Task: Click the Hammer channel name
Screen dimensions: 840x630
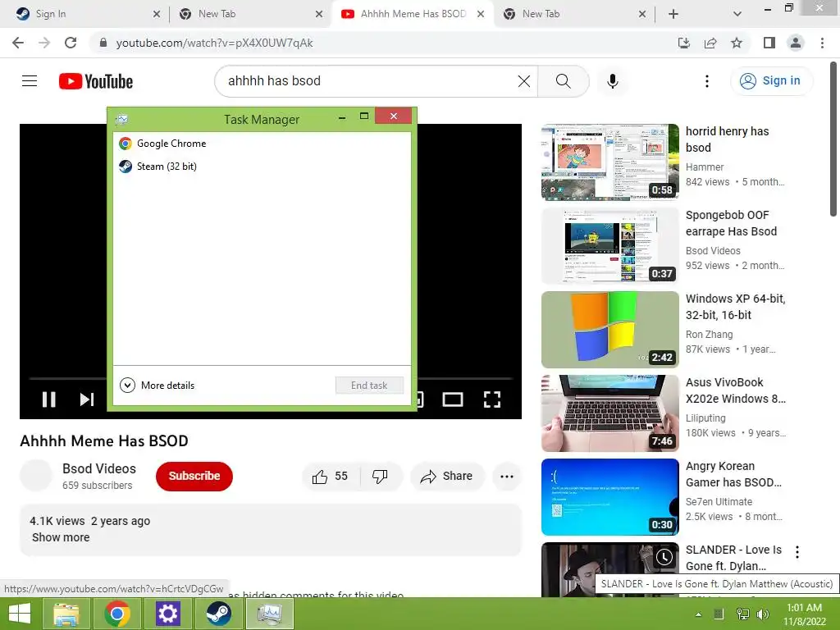Action: coord(705,167)
